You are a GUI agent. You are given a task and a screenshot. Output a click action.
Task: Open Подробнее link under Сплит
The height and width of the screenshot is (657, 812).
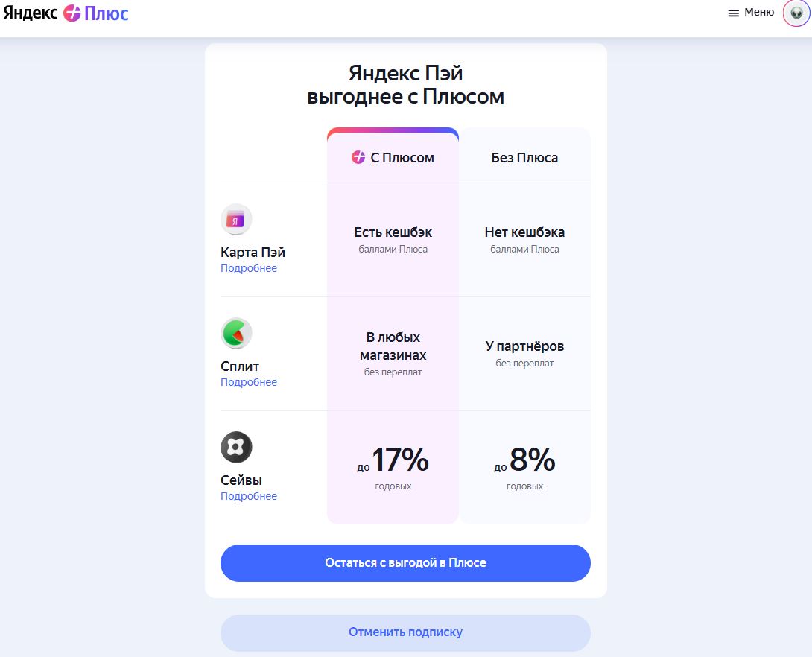point(249,382)
